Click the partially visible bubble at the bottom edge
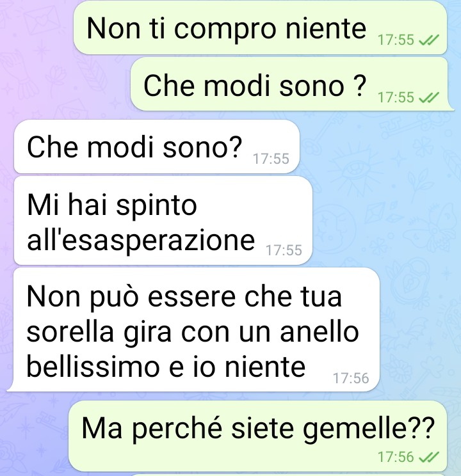Viewport: 461px width, 476px height. coord(289,475)
